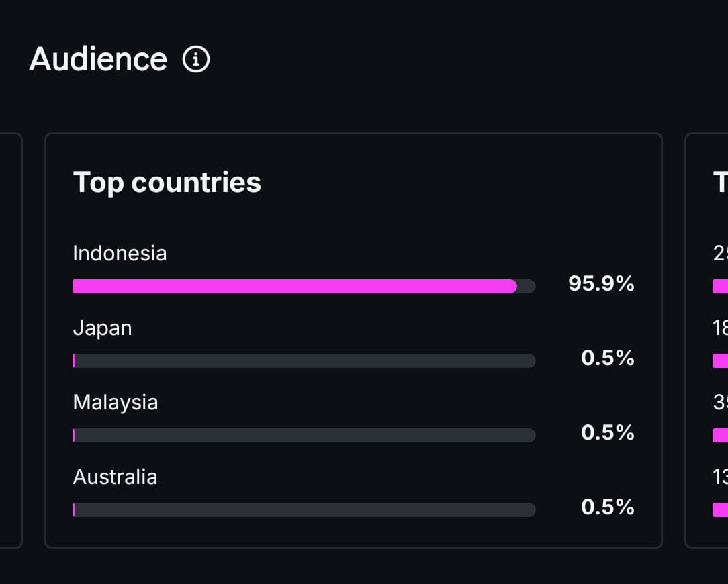Click the Audience section heading
Viewport: 728px width, 584px height.
pos(98,59)
